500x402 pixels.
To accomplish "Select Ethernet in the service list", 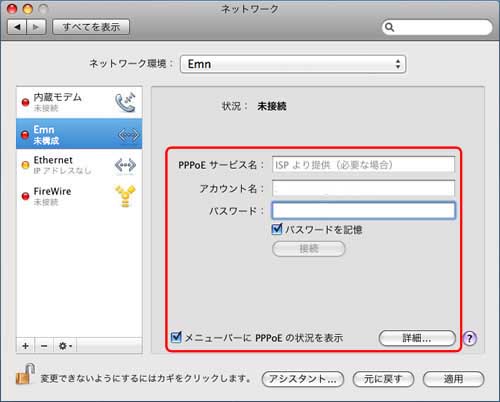I will (x=79, y=165).
